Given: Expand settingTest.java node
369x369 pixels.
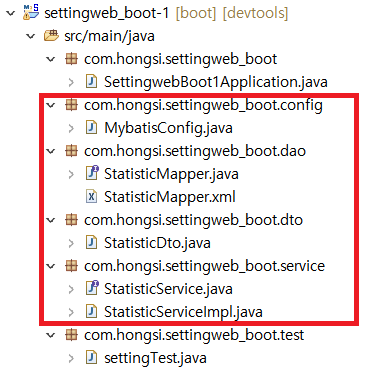Looking at the screenshot, I should (71, 358).
